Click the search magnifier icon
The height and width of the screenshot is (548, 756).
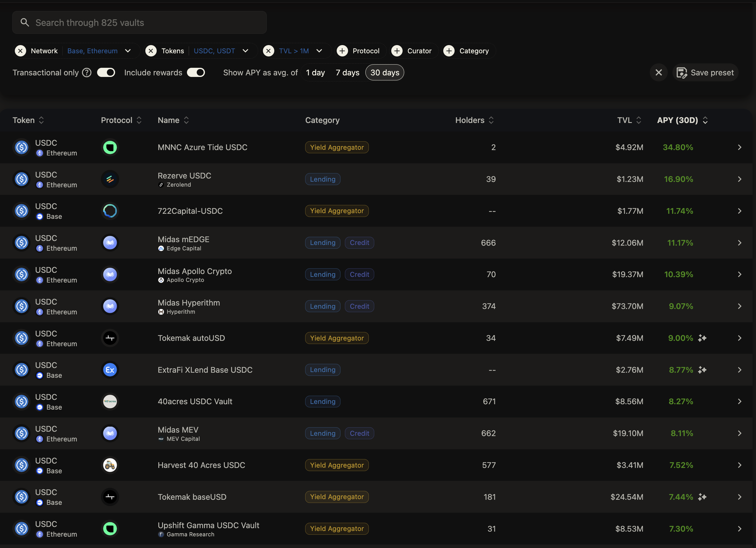pyautogui.click(x=25, y=22)
